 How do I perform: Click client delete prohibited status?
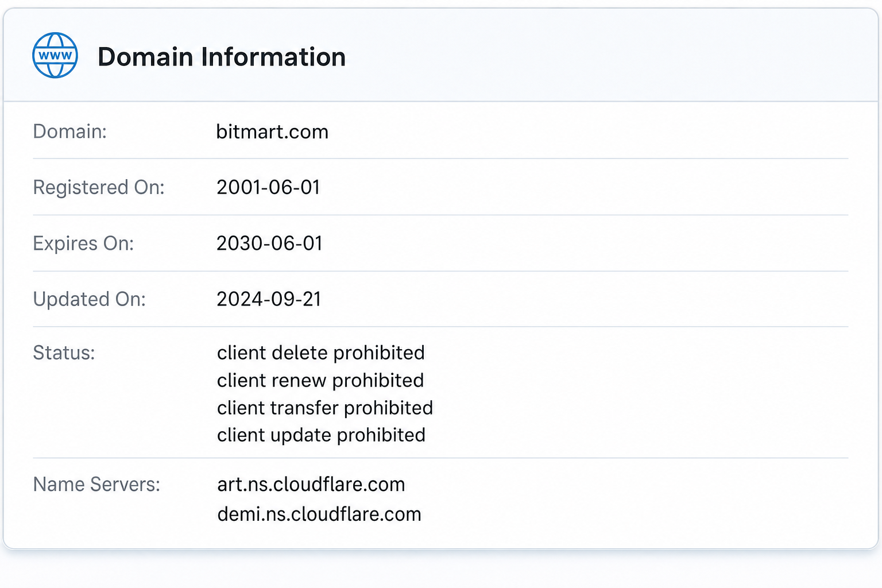click(x=321, y=353)
